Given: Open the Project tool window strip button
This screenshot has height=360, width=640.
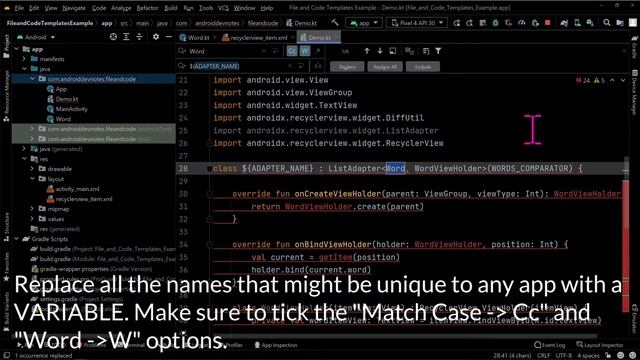Looking at the screenshot, I should click(6, 46).
